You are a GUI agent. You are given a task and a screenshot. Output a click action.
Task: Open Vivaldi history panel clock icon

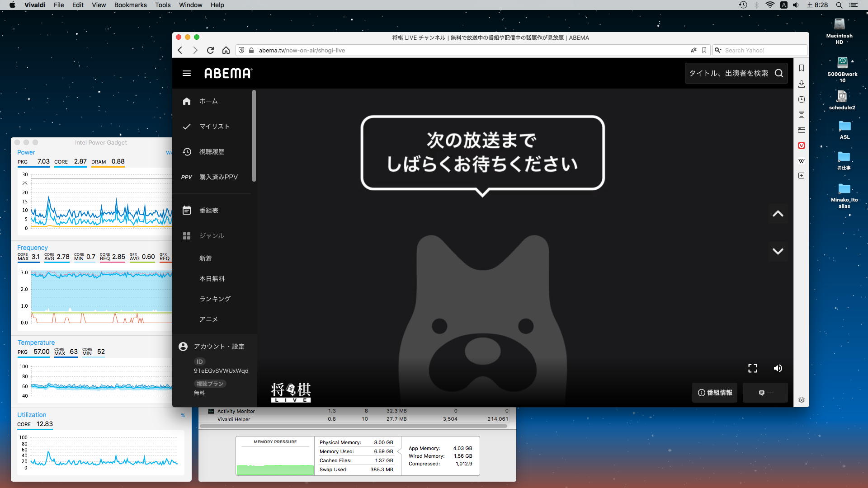(x=801, y=99)
